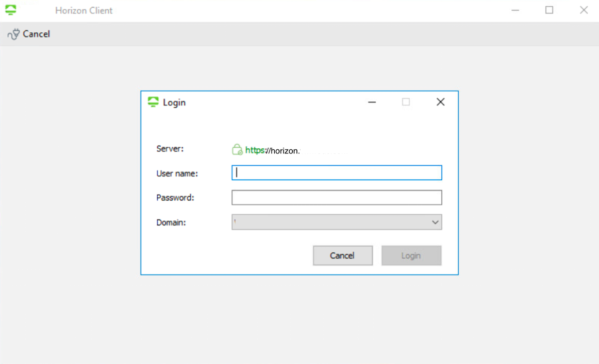This screenshot has width=599, height=364.
Task: Click the Horizon Client logo icon
Action: (11, 9)
